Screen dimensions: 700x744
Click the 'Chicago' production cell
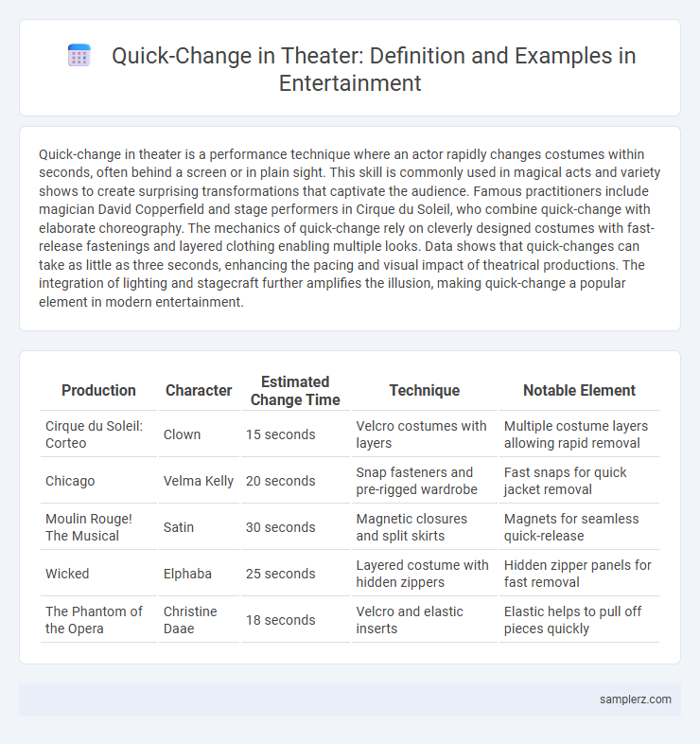(x=98, y=481)
